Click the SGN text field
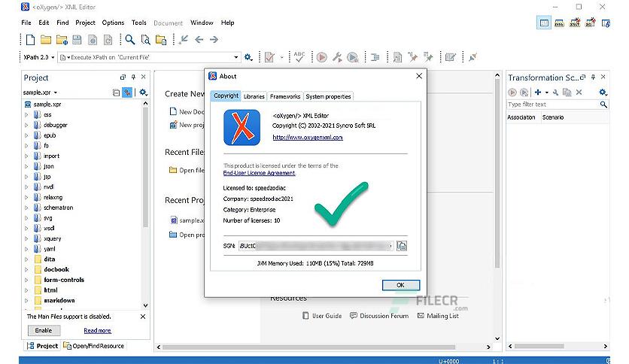 click(x=316, y=246)
